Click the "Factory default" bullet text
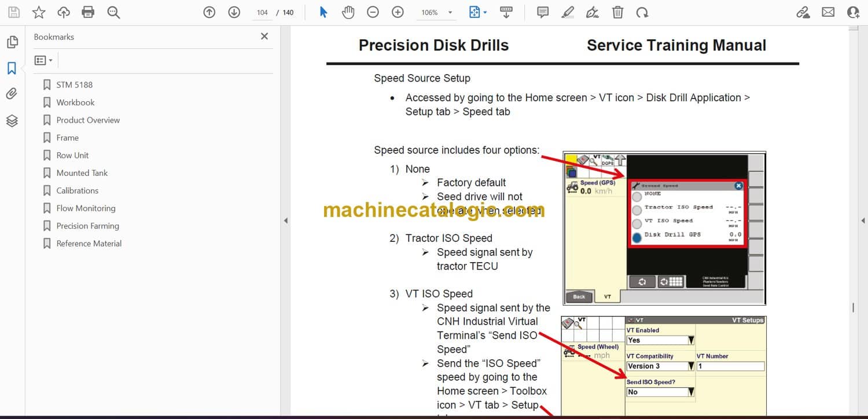The image size is (868, 419). point(471,182)
